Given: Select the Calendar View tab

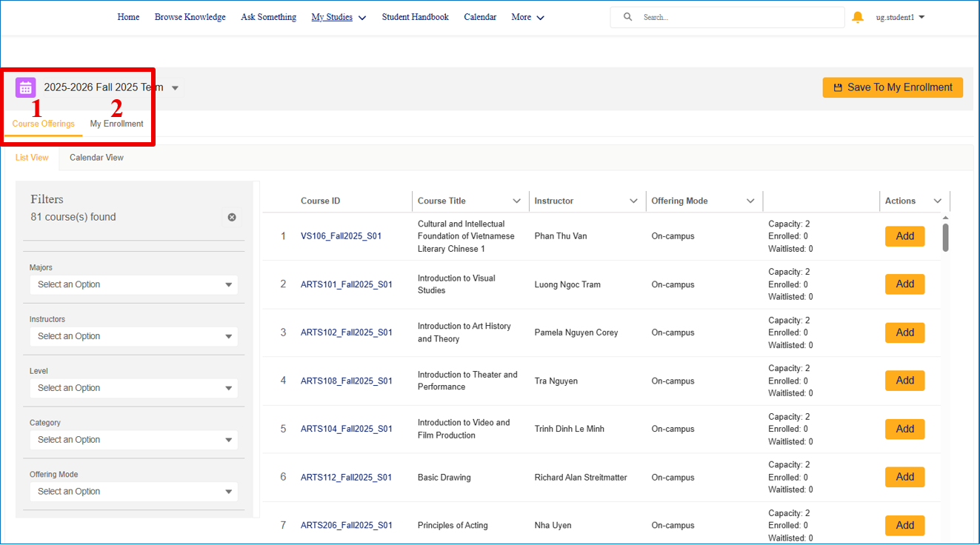Looking at the screenshot, I should tap(96, 158).
